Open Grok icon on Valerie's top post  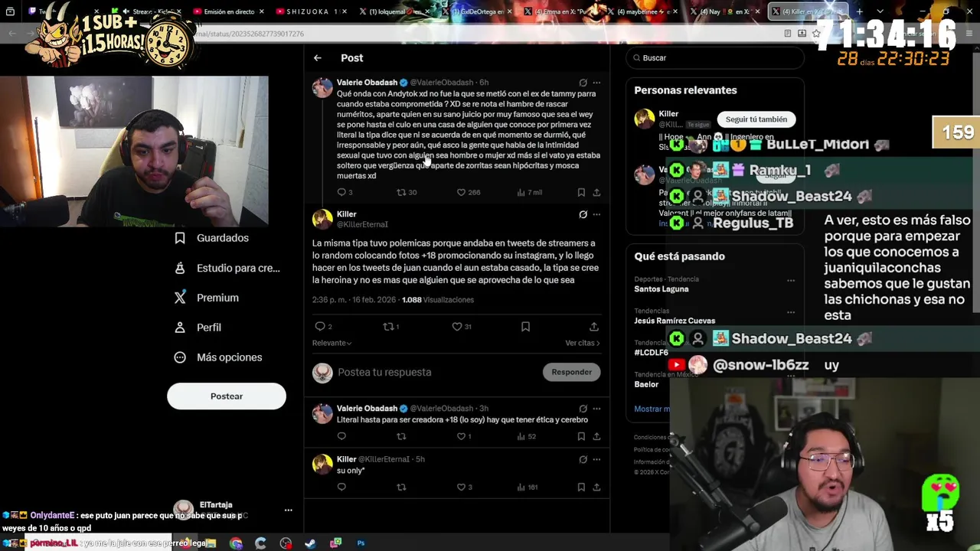[583, 83]
